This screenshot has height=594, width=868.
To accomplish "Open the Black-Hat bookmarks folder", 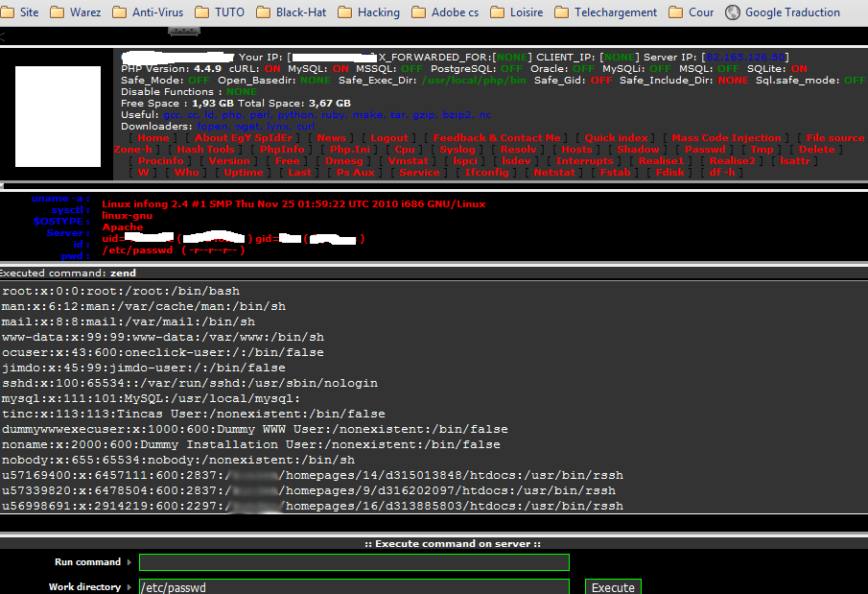I will point(292,12).
